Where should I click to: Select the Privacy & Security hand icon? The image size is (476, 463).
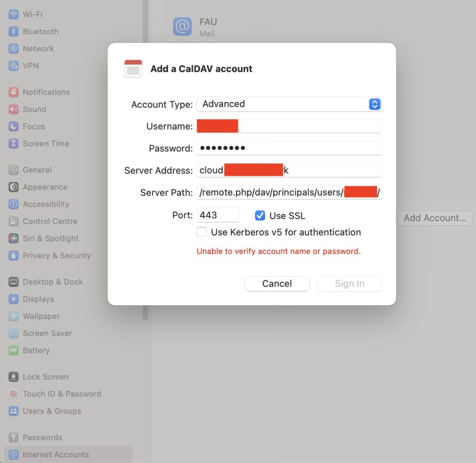(13, 256)
